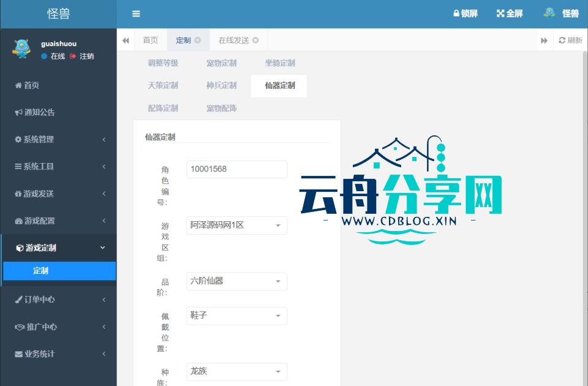Open the 怪兽 user avatar menu
This screenshot has width=588, height=386.
tap(561, 13)
